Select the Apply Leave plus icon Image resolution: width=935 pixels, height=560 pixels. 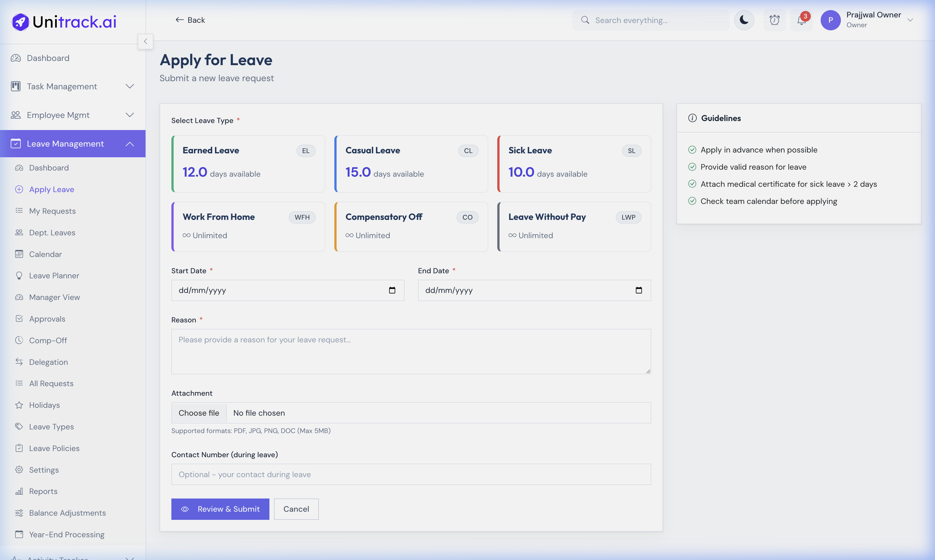click(x=19, y=189)
